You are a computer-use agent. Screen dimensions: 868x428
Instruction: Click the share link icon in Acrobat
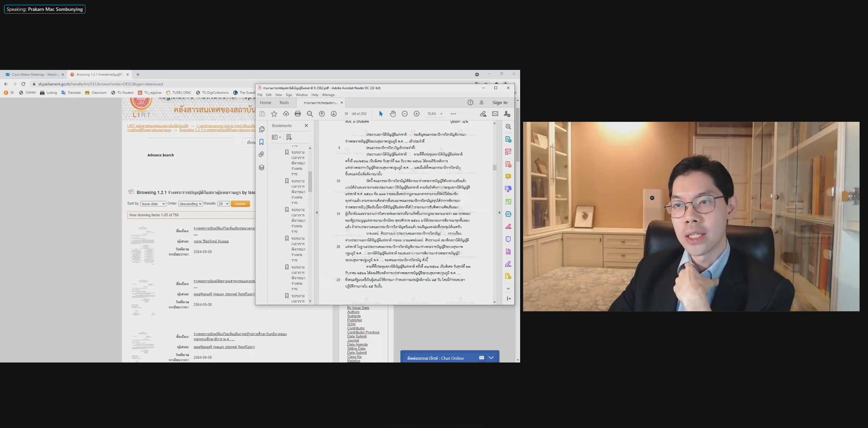coord(483,114)
